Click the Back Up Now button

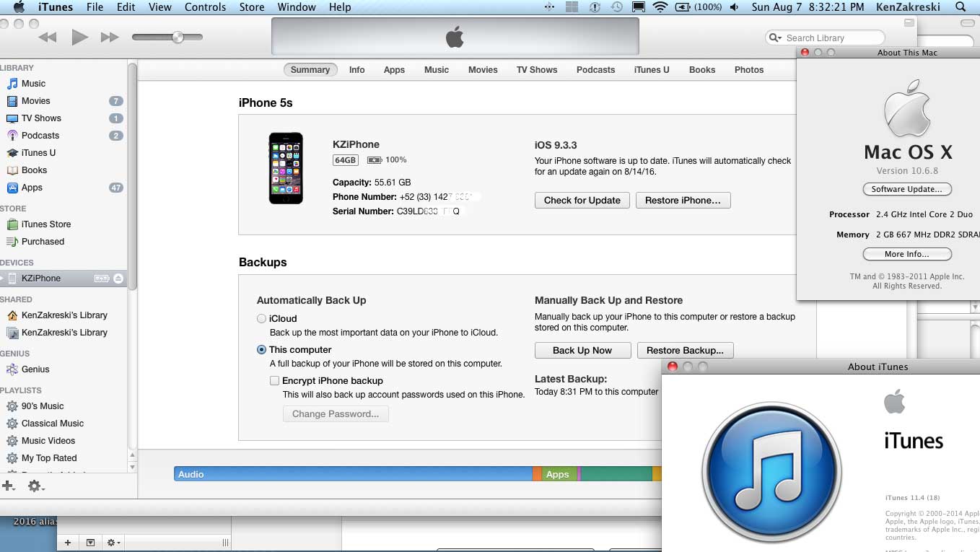582,351
